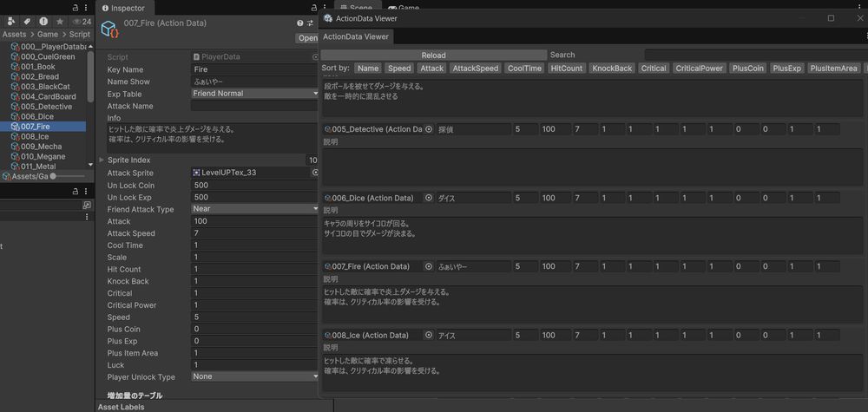
Task: Sort by HitCount
Action: pyautogui.click(x=567, y=68)
